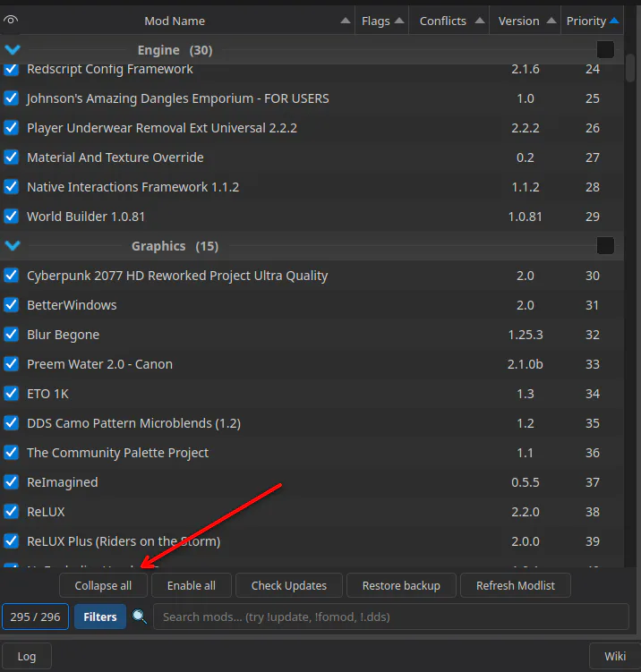Select the BetterWindows mod name
This screenshot has width=641, height=672.
(x=72, y=305)
